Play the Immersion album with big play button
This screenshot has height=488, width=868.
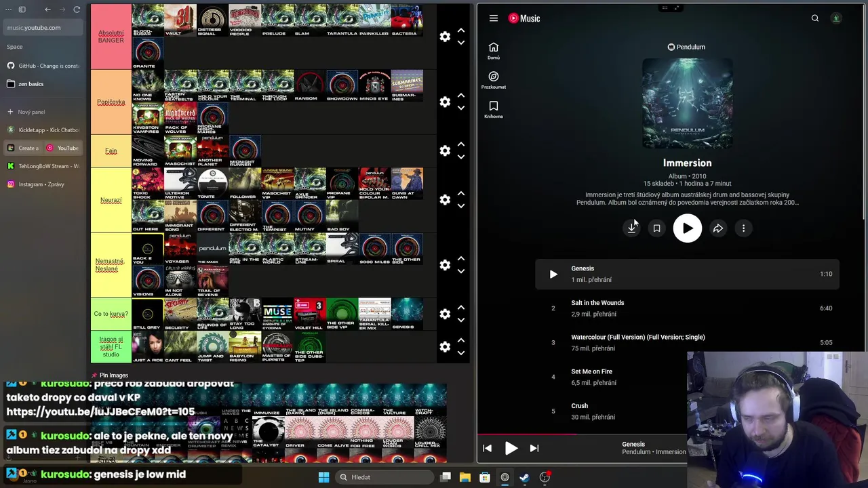coord(687,228)
